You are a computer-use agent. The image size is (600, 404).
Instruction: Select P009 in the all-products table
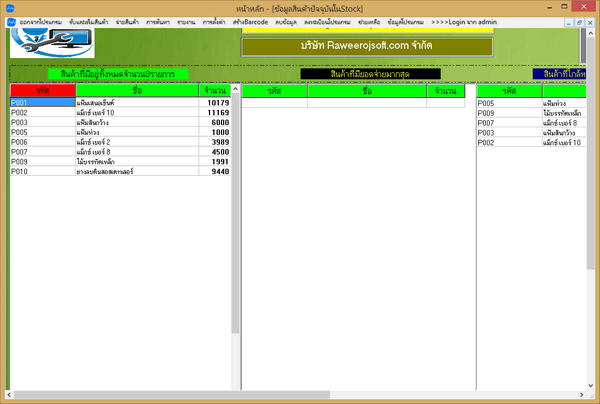[42, 162]
